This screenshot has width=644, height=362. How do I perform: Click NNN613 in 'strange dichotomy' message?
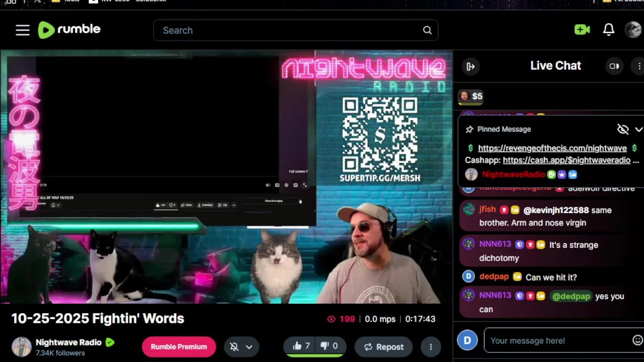tap(495, 244)
